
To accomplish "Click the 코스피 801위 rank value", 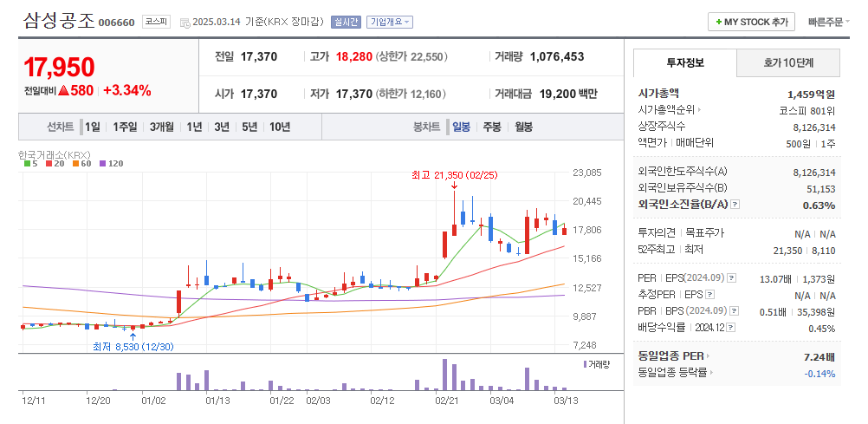I will (807, 110).
